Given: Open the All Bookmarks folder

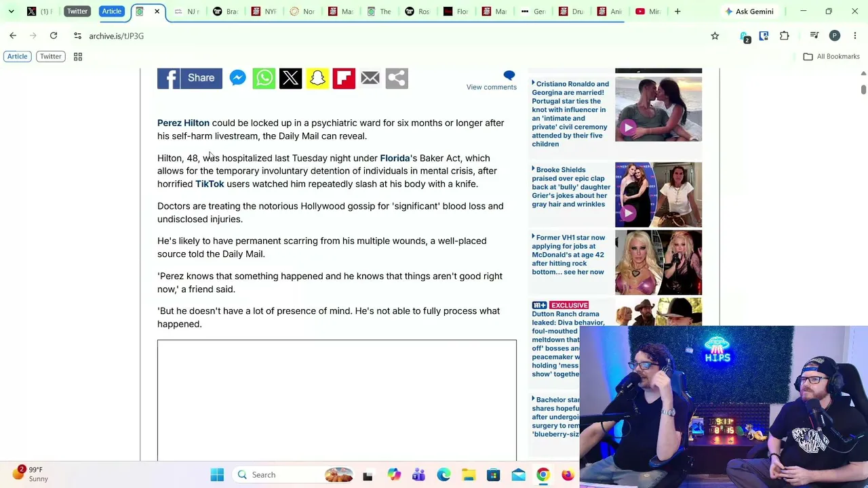Looking at the screenshot, I should [831, 57].
